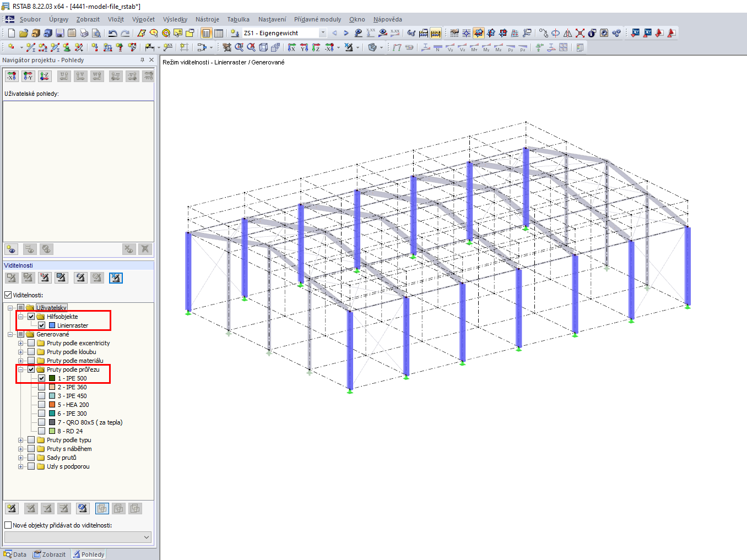Click the teal IPE 300 color swatch
This screenshot has width=747, height=560.
click(x=52, y=414)
